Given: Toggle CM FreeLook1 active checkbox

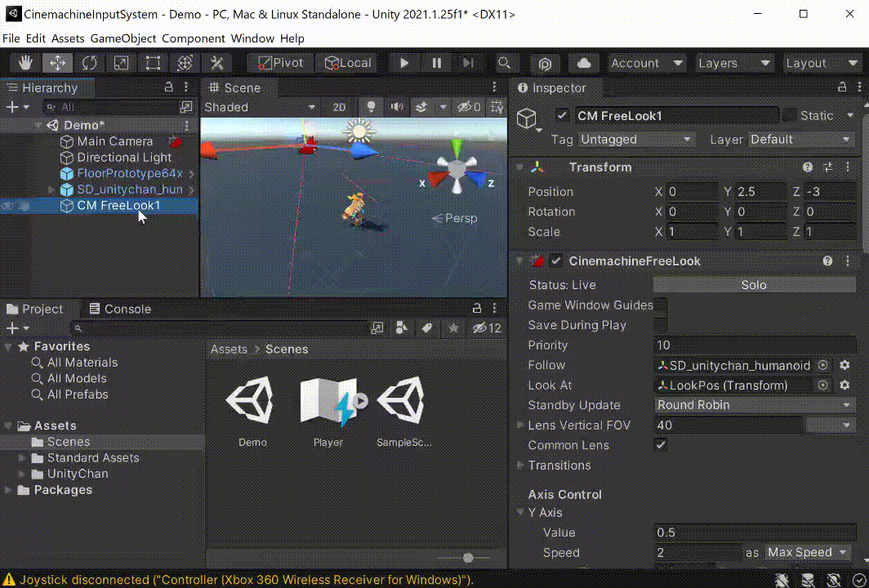Looking at the screenshot, I should pyautogui.click(x=561, y=115).
